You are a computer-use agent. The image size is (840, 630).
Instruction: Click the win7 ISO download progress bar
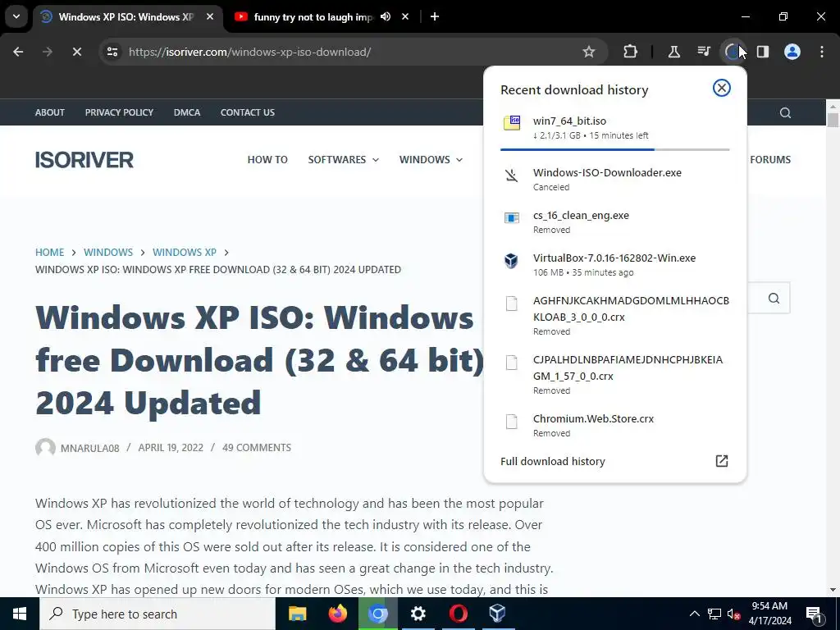[x=615, y=149]
